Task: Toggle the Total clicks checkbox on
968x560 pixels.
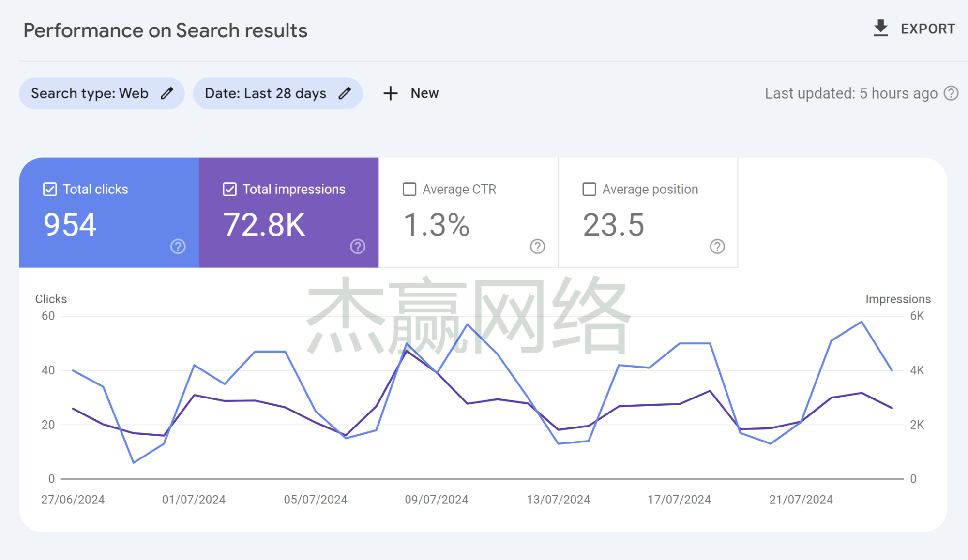Action: (49, 190)
